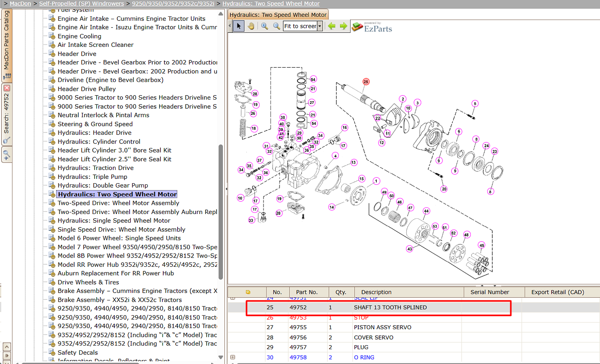Click the Hydraulics: Single Speed Wheel Motor icon
Screen dimensions: 600x364
click(52, 220)
